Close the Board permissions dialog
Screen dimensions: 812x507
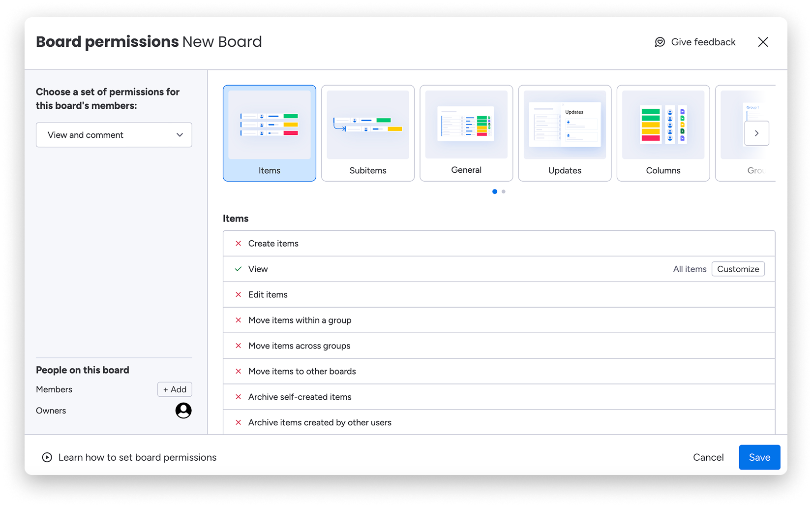(x=763, y=42)
